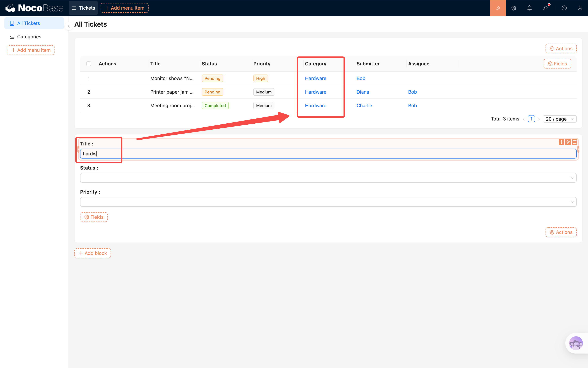Image resolution: width=588 pixels, height=368 pixels.
Task: Toggle the UI editor highlighter icon
Action: tap(498, 8)
